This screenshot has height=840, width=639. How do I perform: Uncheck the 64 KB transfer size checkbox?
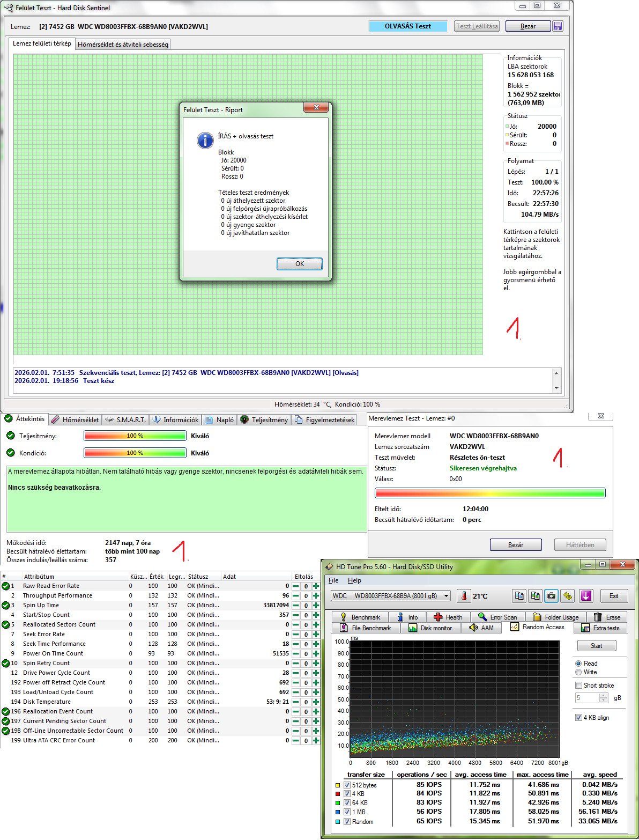click(347, 803)
